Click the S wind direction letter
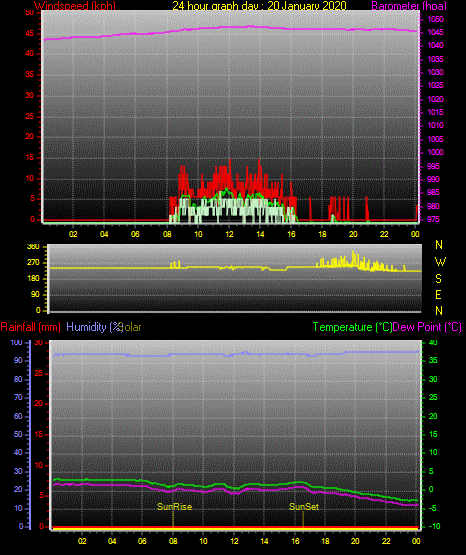The width and height of the screenshot is (466, 555). (438, 279)
